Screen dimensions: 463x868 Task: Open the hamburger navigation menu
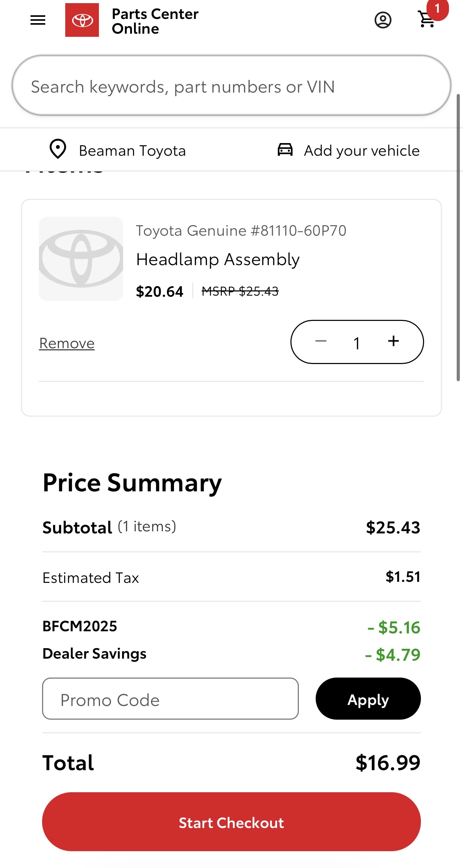pos(38,20)
